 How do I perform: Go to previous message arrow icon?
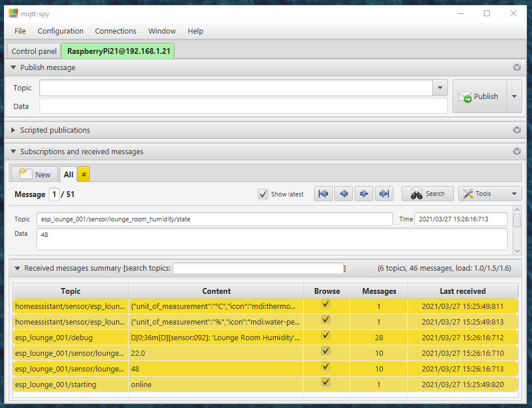click(x=344, y=194)
